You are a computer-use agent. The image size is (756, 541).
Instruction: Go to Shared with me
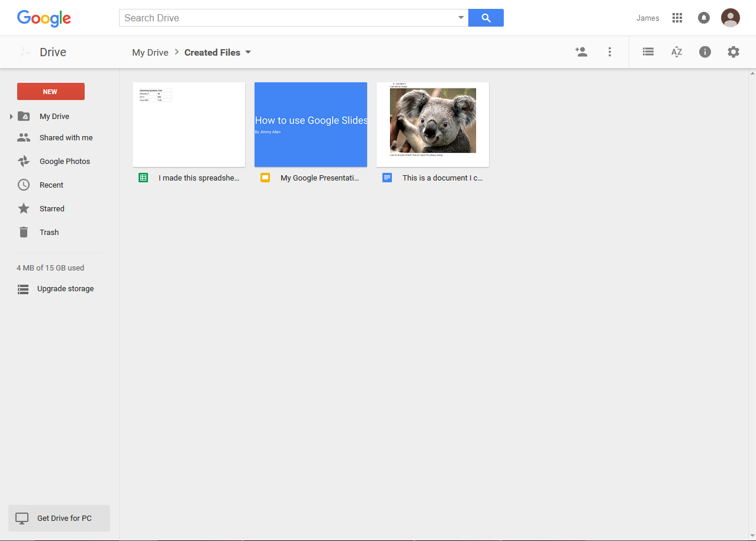(66, 138)
